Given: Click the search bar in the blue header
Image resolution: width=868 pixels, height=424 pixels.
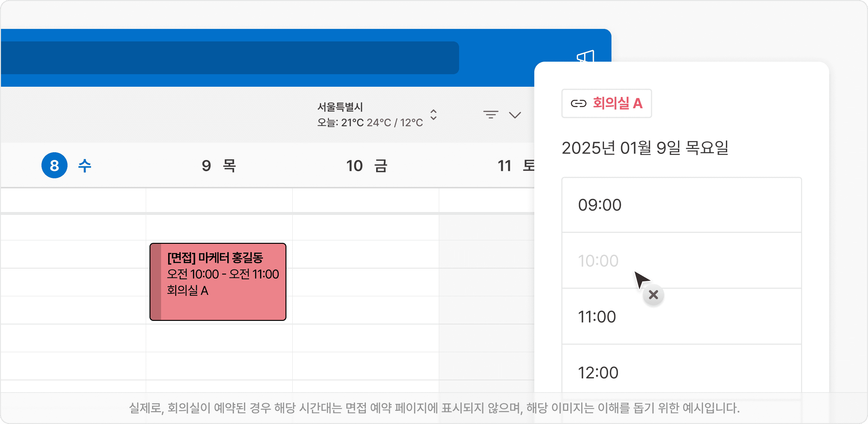Looking at the screenshot, I should pyautogui.click(x=229, y=57).
